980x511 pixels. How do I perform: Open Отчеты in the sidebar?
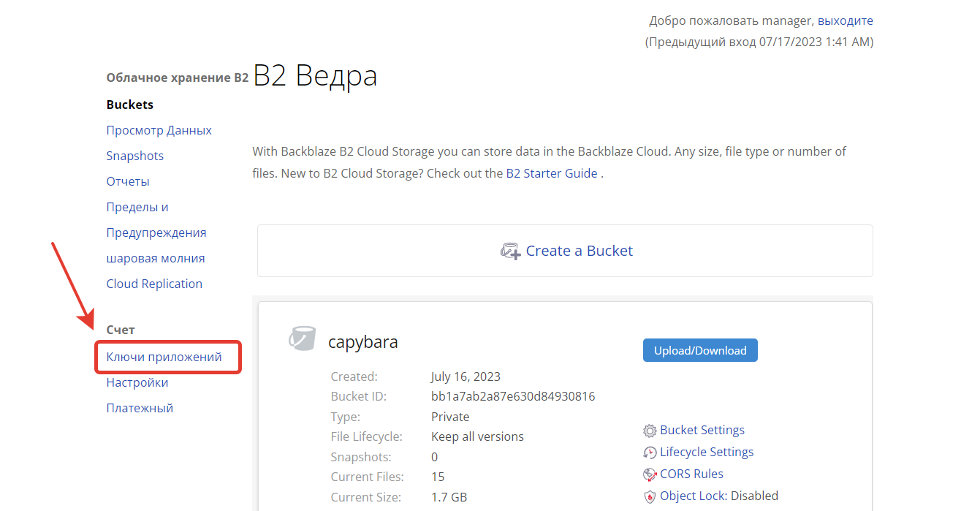pyautogui.click(x=128, y=181)
